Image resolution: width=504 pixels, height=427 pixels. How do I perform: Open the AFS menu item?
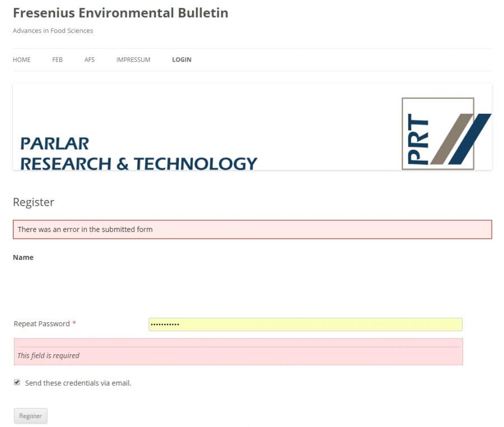click(x=90, y=59)
